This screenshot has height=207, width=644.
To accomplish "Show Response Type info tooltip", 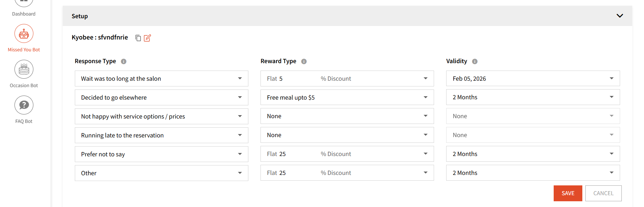I will coord(124,61).
